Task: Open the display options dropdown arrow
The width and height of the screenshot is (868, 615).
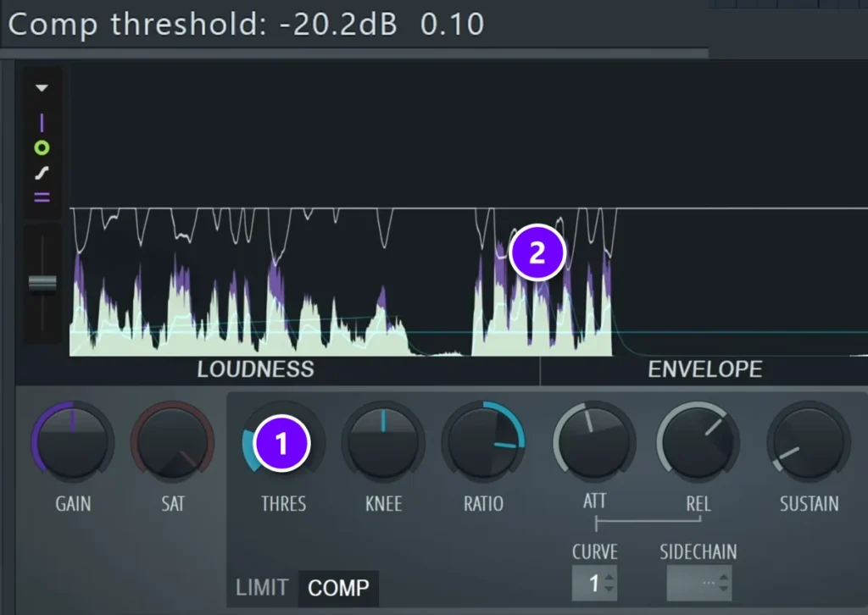Action: pyautogui.click(x=42, y=88)
